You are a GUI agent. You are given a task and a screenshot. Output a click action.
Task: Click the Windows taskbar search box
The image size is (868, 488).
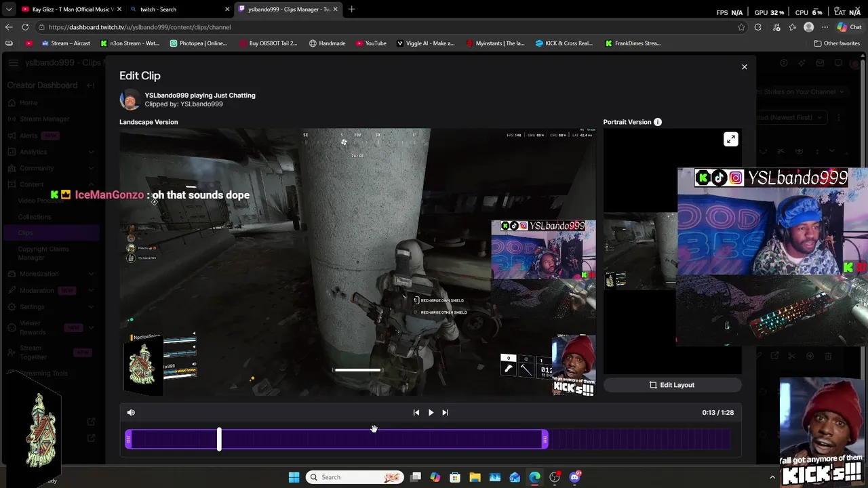click(x=354, y=477)
